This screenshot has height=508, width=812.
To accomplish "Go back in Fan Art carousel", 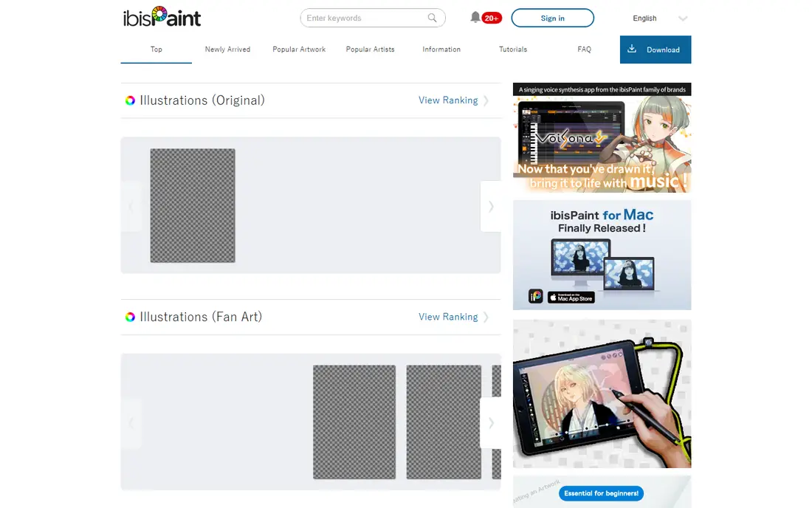I will (x=131, y=423).
